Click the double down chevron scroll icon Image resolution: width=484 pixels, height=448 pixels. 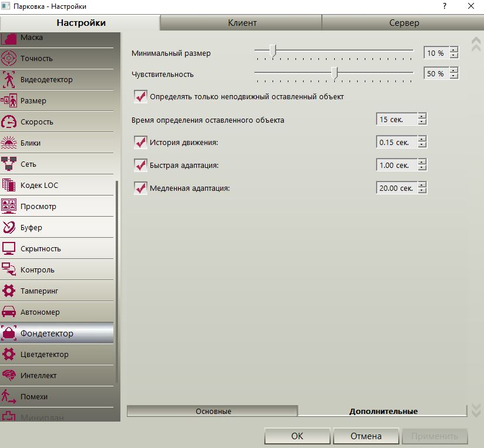(x=476, y=410)
